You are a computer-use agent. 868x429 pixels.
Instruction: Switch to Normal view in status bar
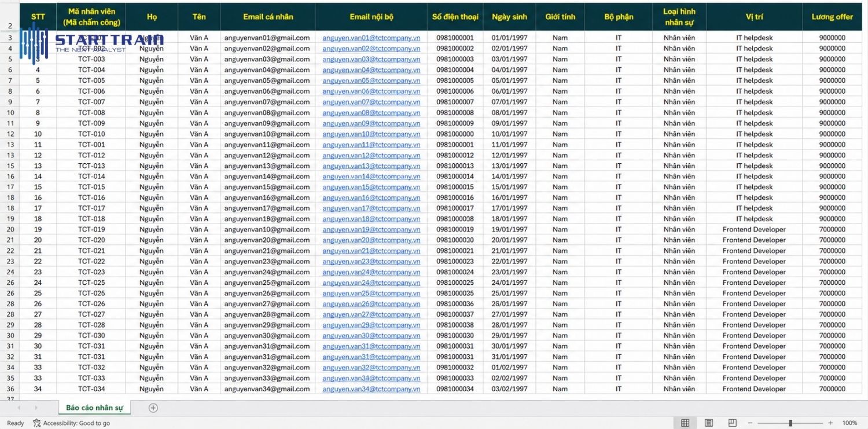(685, 423)
